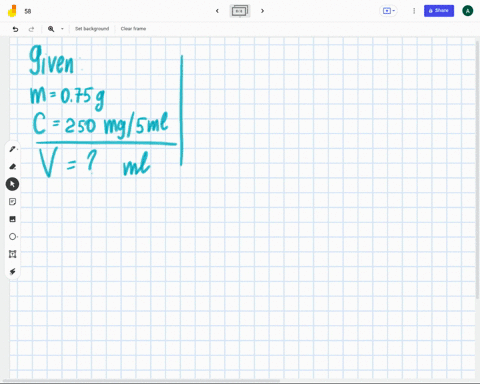The image size is (480, 384).
Task: Expand the zoom level dropdown arrow
Action: (62, 29)
